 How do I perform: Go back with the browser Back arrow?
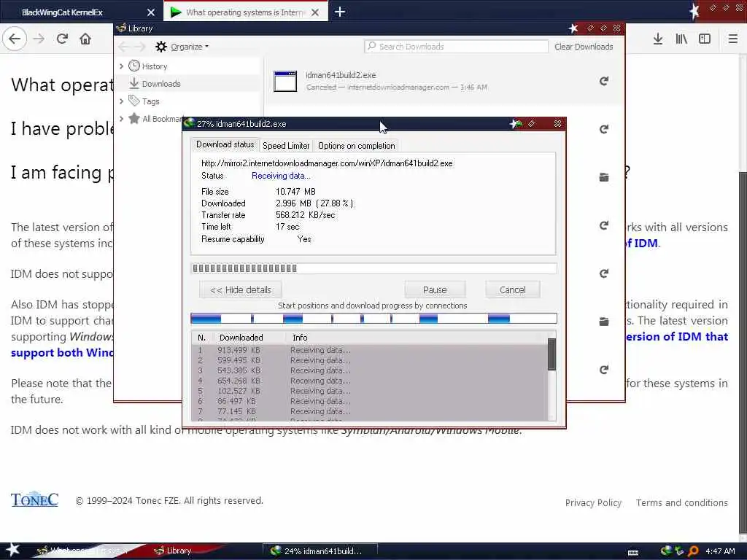[15, 39]
